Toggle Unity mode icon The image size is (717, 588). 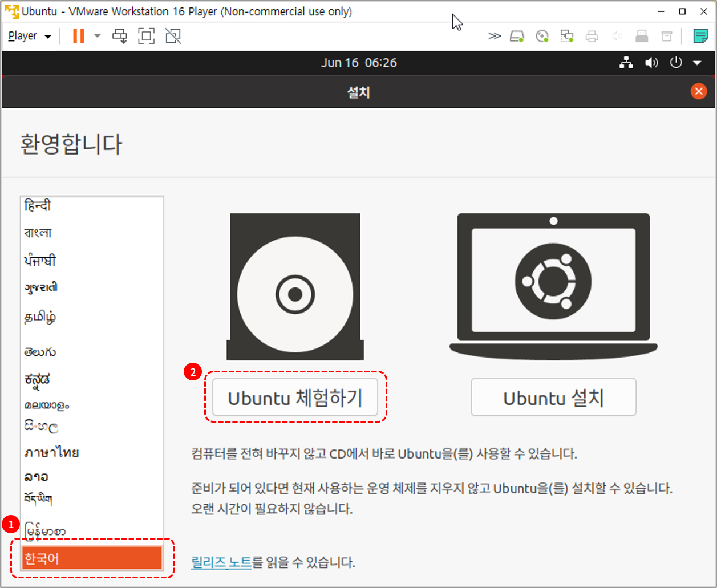tap(173, 36)
